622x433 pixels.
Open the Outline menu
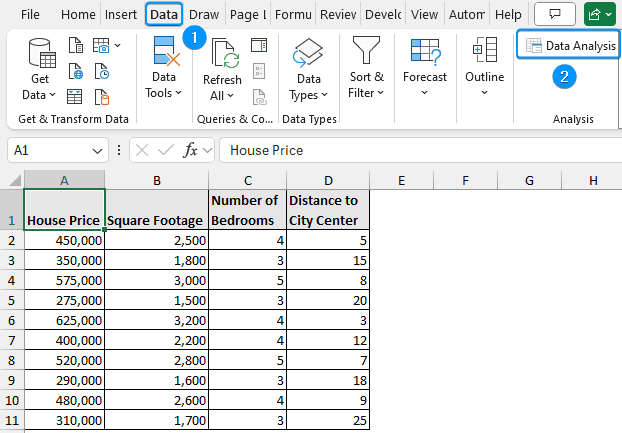point(485,67)
